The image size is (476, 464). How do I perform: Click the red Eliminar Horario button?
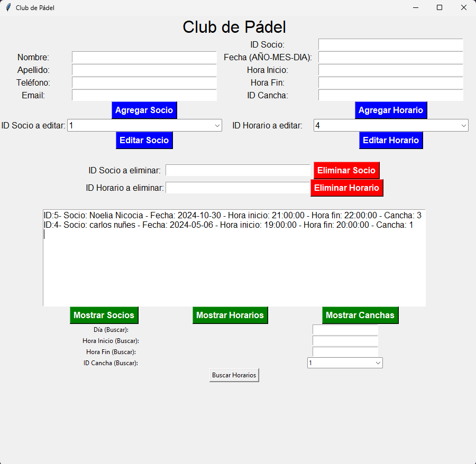coord(346,188)
